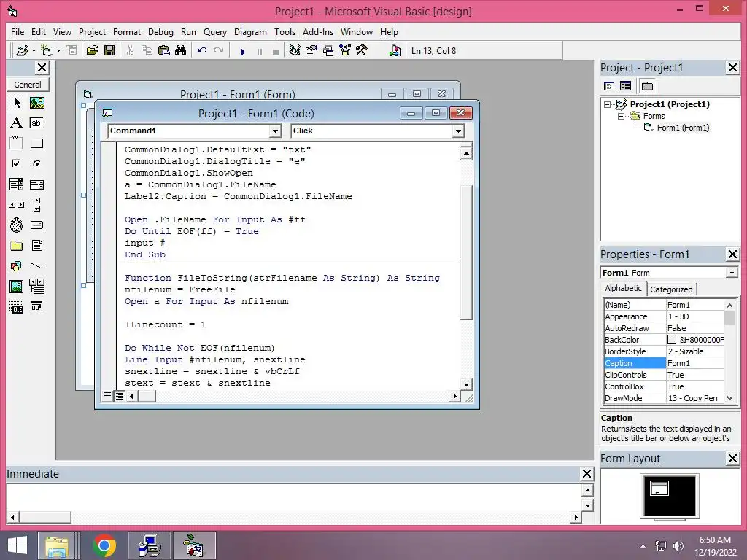747x560 pixels.
Task: Click the Open Project folder icon
Action: 92,50
